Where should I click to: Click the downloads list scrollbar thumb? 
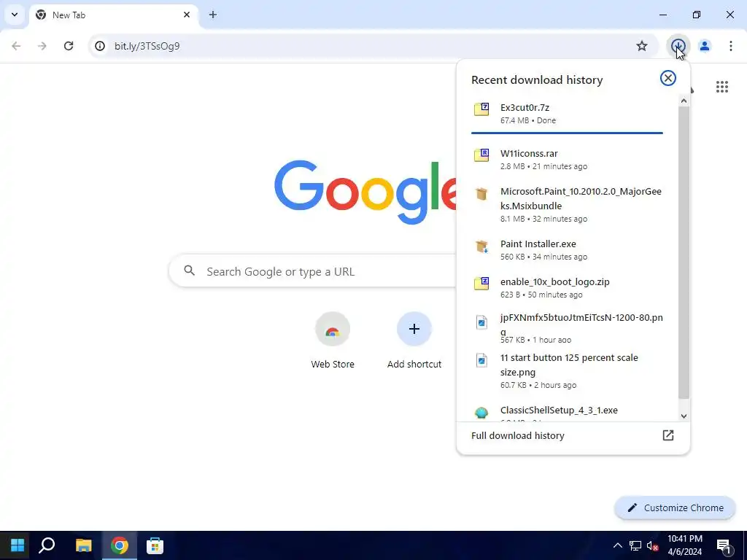click(684, 252)
